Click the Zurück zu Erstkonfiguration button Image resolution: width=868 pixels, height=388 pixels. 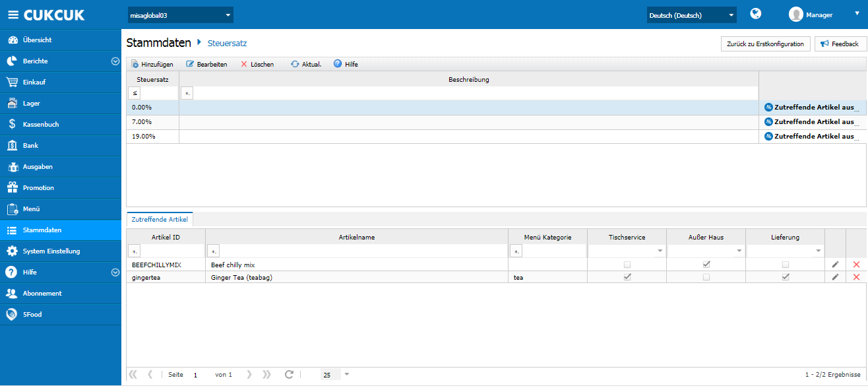coord(765,44)
